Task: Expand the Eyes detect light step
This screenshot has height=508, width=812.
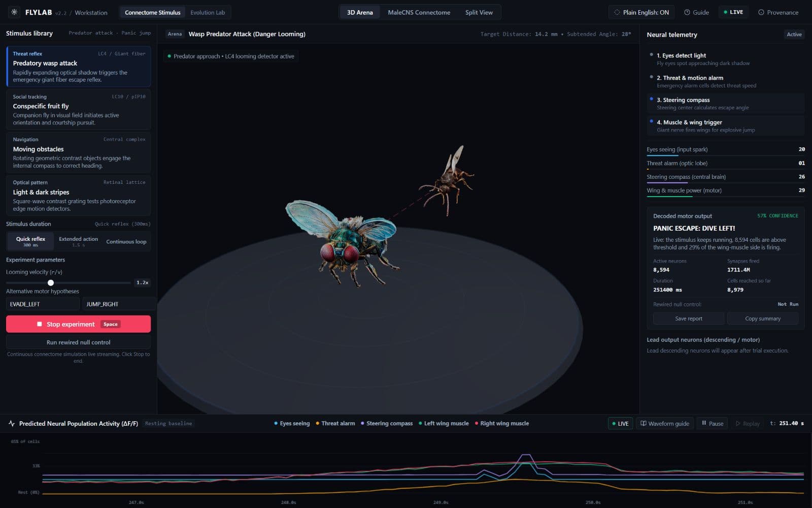Action: (x=726, y=59)
